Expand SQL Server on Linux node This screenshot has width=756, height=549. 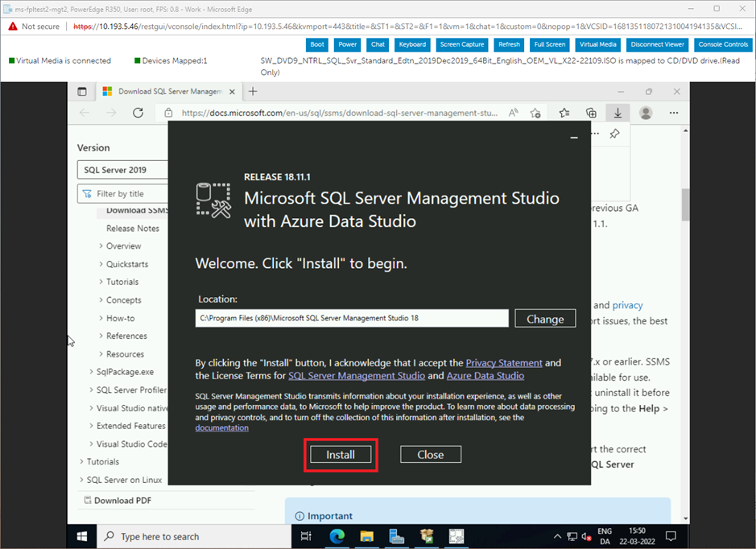click(81, 480)
